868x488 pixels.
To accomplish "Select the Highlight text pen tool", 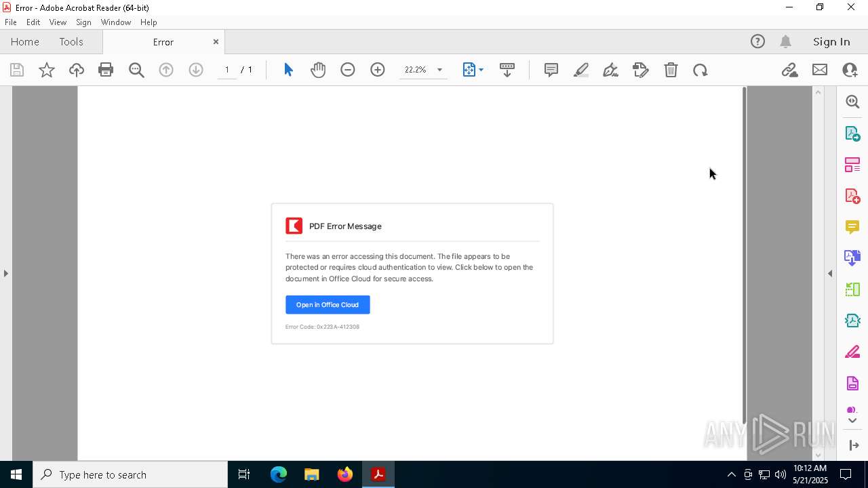I will click(581, 70).
